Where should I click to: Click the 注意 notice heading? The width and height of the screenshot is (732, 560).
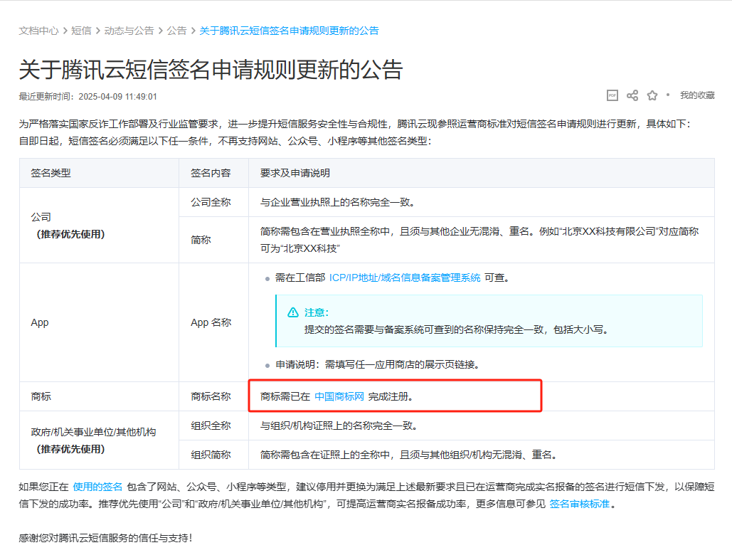317,312
